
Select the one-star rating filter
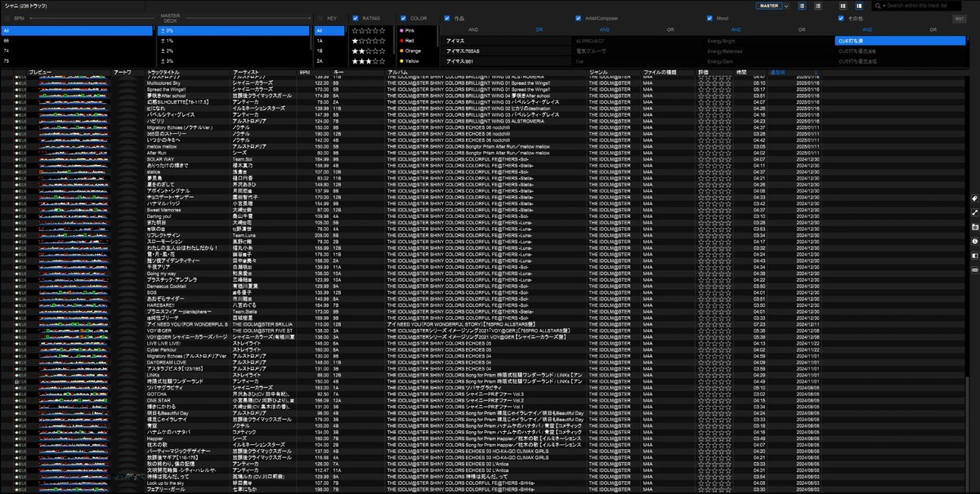(369, 41)
